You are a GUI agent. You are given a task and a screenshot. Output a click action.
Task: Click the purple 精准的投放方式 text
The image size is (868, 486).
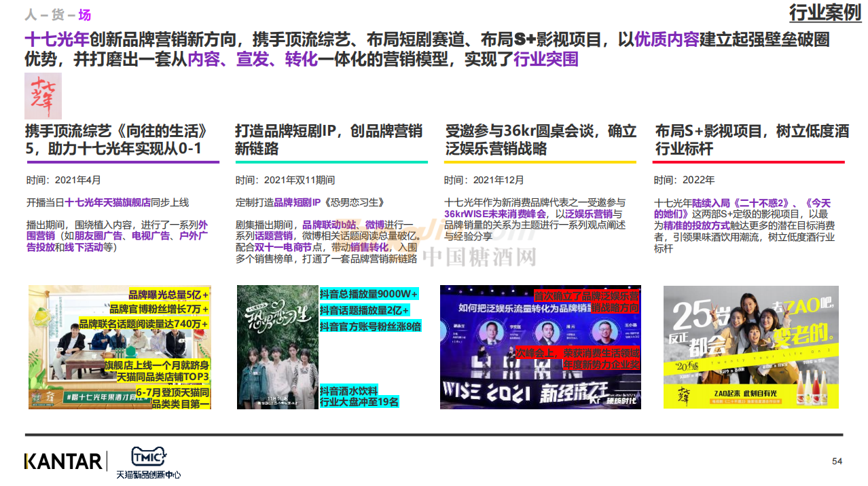[x=695, y=225]
